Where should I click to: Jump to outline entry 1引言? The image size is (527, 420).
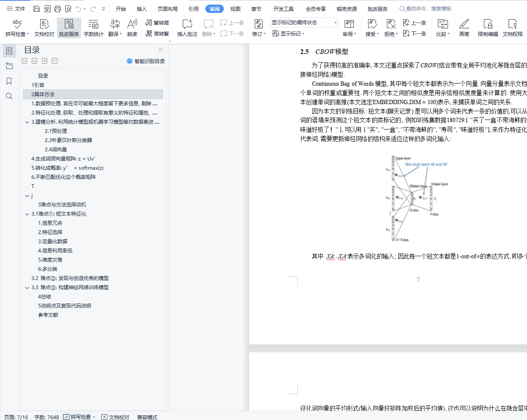38,85
